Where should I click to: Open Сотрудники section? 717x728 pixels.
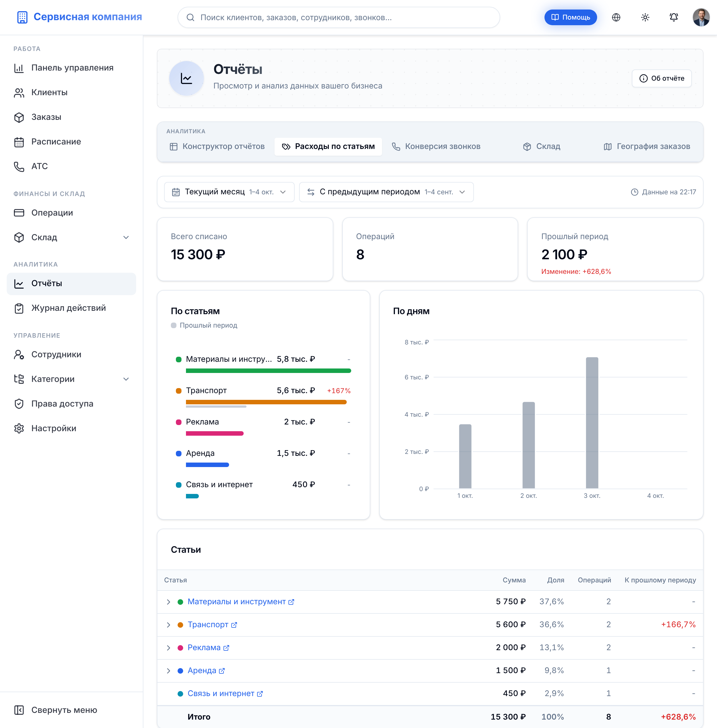71,354
